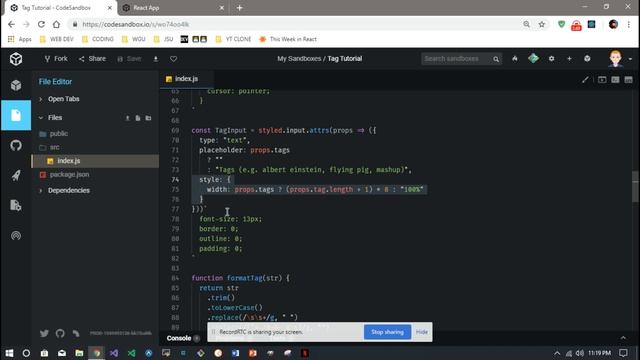Open the Apps bookmarks shortcut
This screenshot has height=360, width=640.
click(20, 39)
